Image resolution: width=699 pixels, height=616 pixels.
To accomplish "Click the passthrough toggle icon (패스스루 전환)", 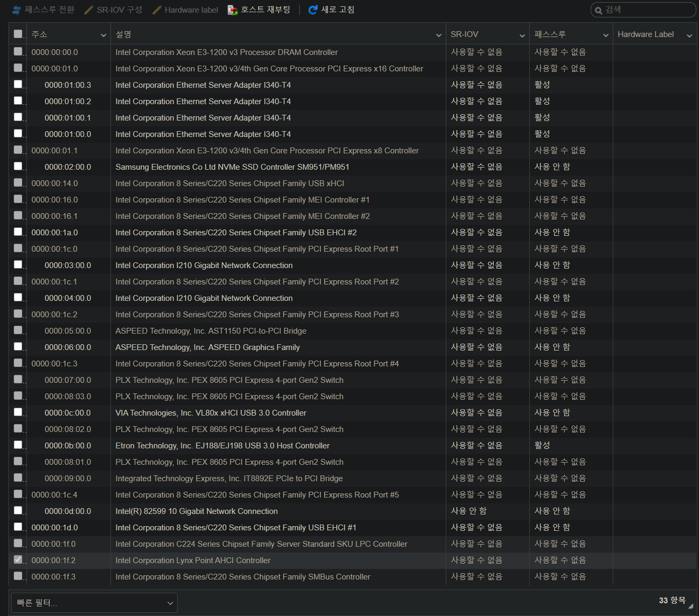I will (x=16, y=10).
